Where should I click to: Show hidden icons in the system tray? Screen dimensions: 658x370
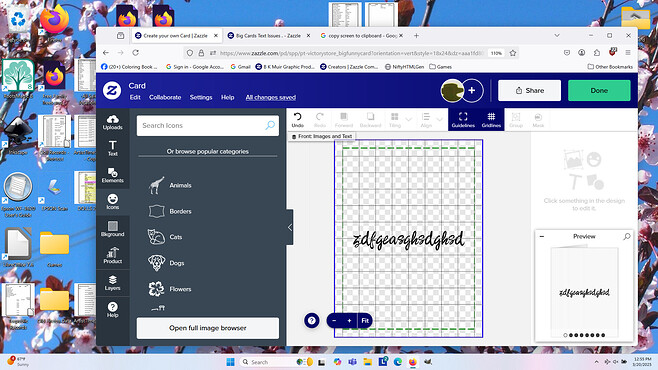pyautogui.click(x=596, y=362)
